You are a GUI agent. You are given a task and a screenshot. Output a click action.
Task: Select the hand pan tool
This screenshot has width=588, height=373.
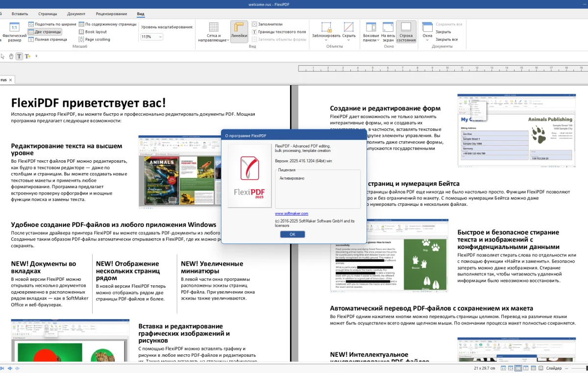[x=11, y=56]
